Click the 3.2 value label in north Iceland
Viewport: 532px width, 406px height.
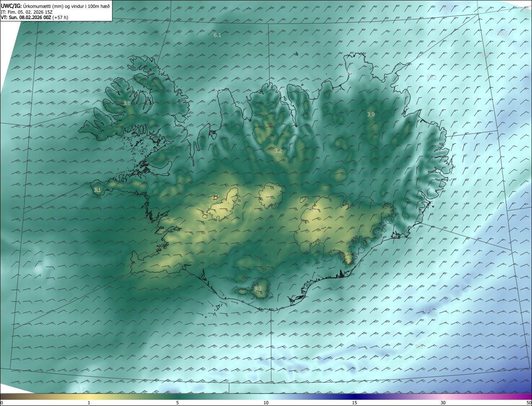click(278, 151)
